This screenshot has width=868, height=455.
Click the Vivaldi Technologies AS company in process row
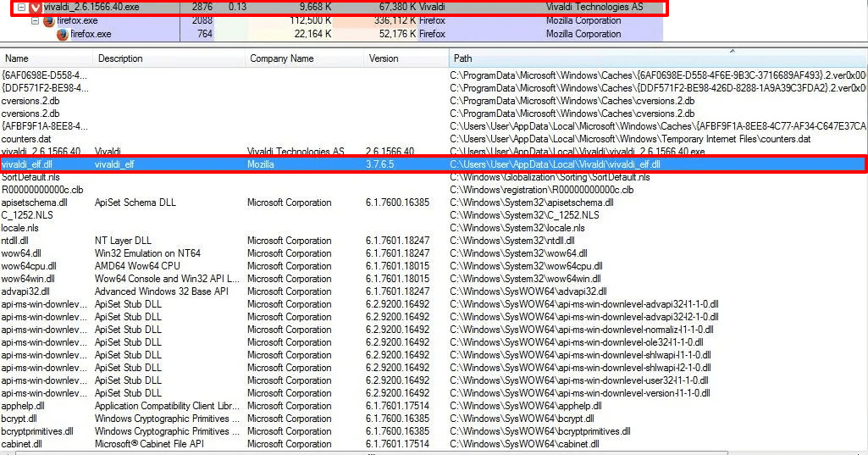594,8
